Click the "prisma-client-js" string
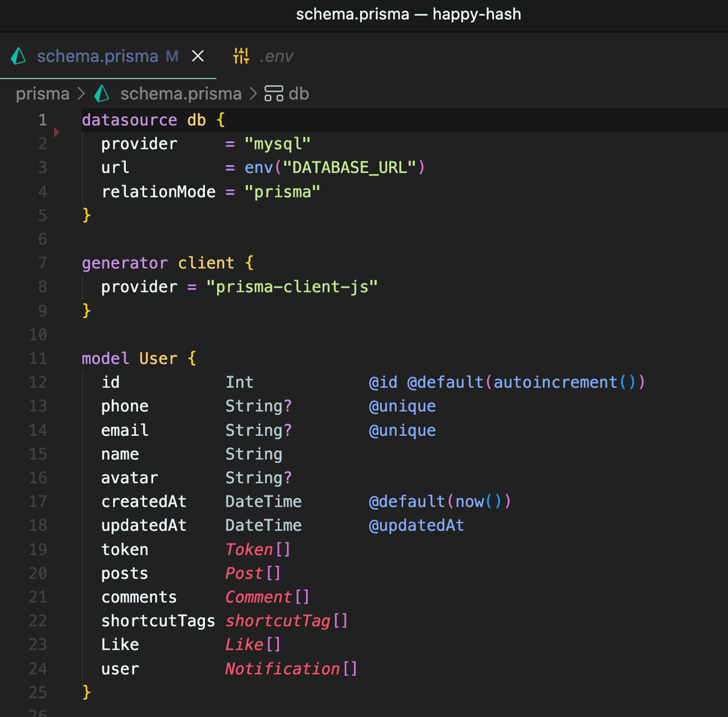This screenshot has width=728, height=717. pos(292,287)
